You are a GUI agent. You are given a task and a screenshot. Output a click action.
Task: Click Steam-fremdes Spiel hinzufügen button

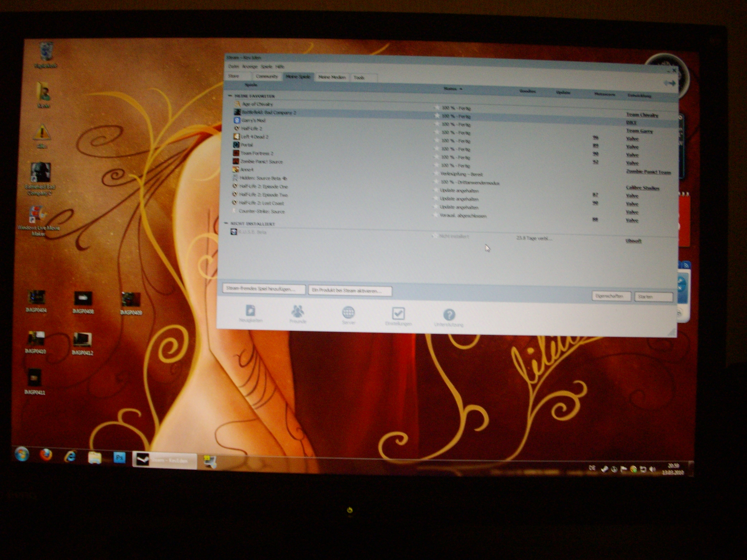click(x=264, y=289)
